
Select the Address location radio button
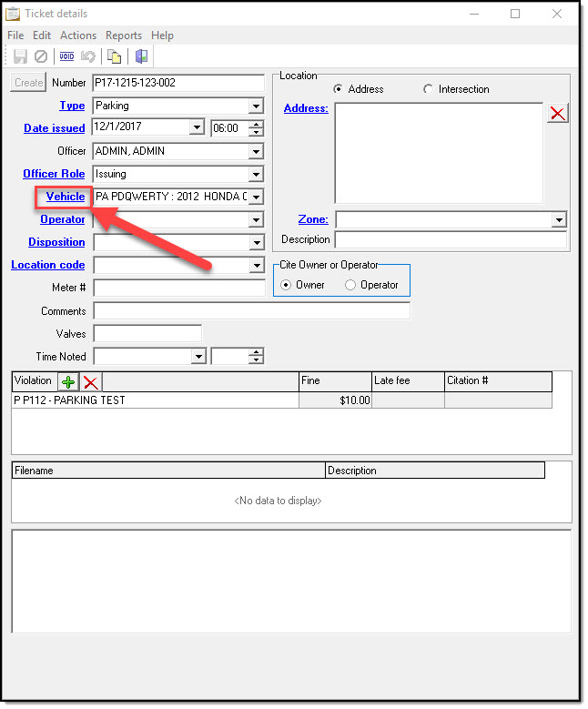339,89
